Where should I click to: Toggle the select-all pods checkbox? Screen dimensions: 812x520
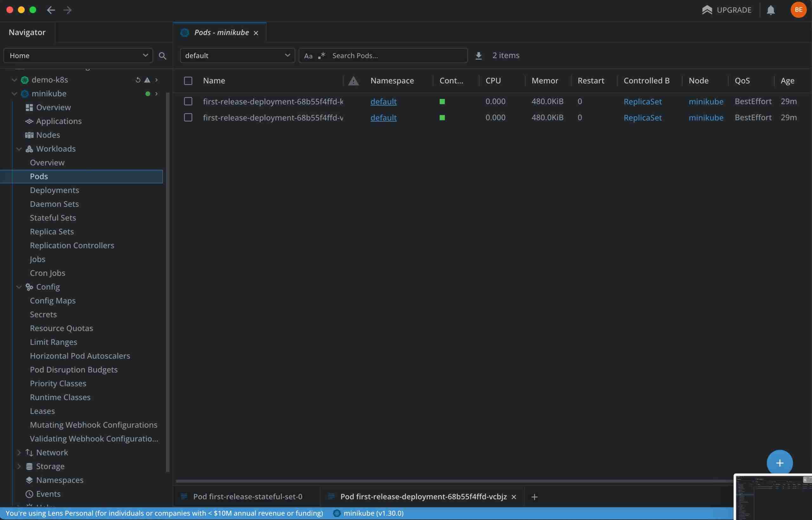click(188, 81)
